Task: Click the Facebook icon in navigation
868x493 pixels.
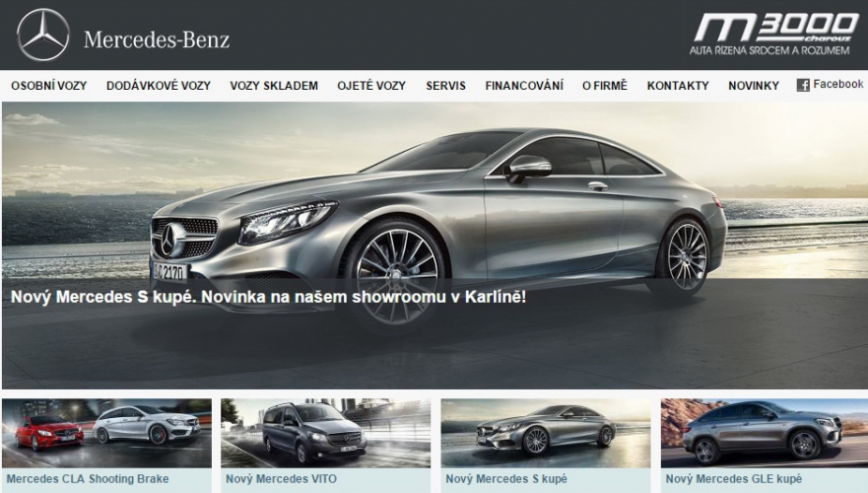Action: (803, 85)
